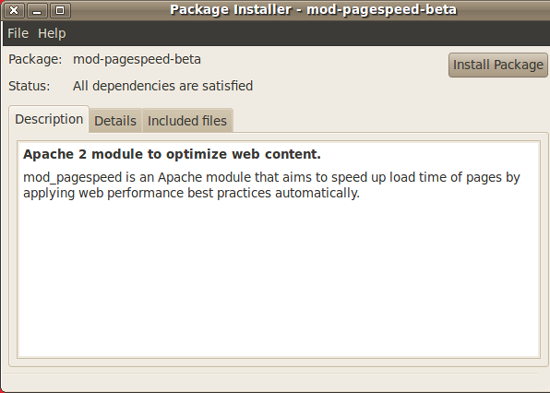The width and height of the screenshot is (550, 393).
Task: Click the window title bar text
Action: click(313, 9)
